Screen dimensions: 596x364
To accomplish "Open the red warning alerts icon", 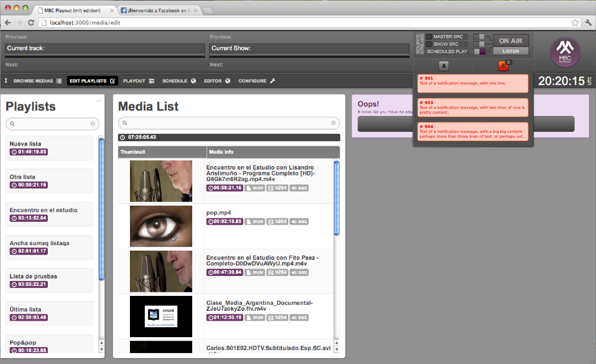I will tap(503, 66).
